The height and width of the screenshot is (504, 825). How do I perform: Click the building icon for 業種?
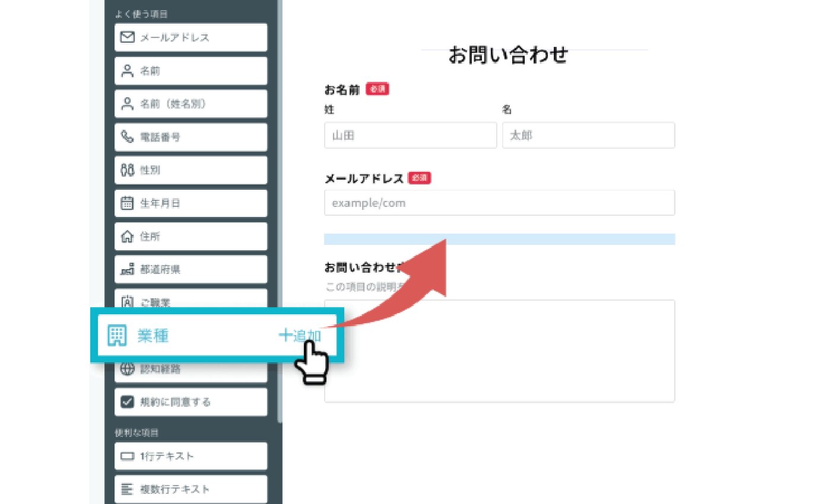pos(117,336)
